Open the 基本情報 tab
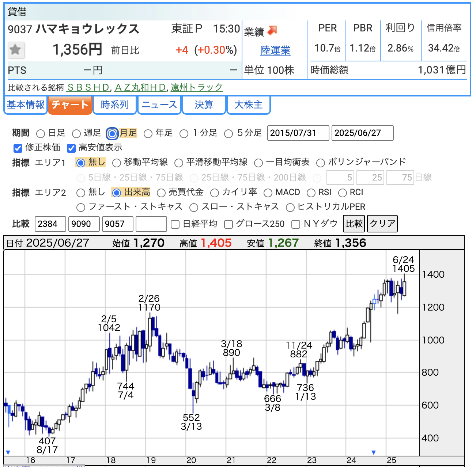 coord(26,105)
